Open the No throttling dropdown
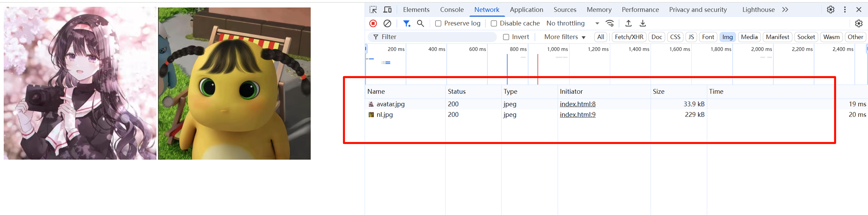The height and width of the screenshot is (215, 868). [573, 23]
